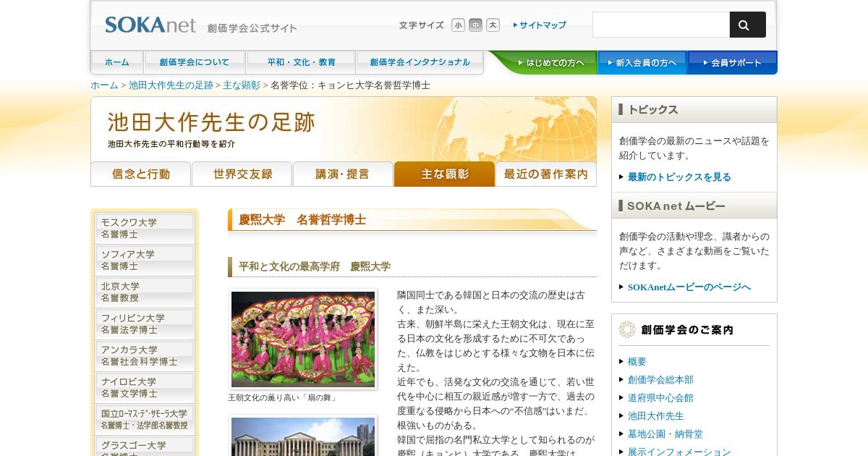
Task: Select ソフィア大学 名誉博士 sidebar item
Action: pyautogui.click(x=145, y=261)
